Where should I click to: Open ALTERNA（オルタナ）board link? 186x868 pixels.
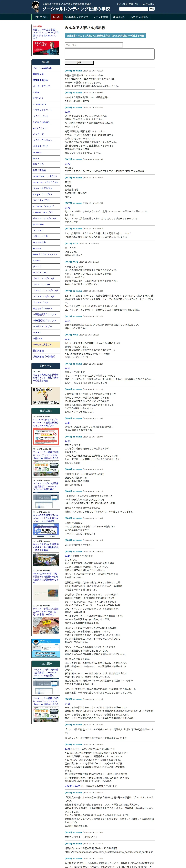46,207
